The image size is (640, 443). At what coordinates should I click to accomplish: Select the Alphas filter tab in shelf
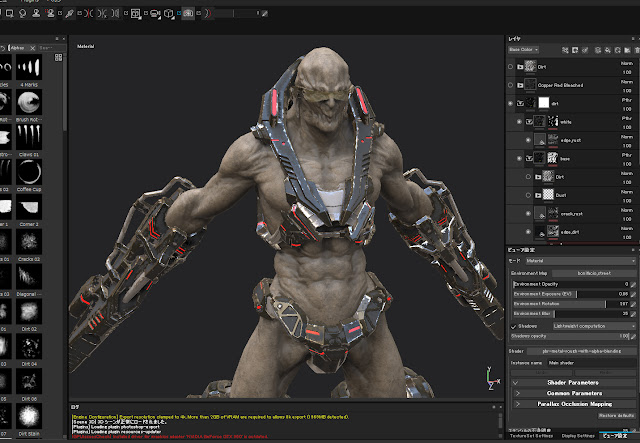coord(18,48)
